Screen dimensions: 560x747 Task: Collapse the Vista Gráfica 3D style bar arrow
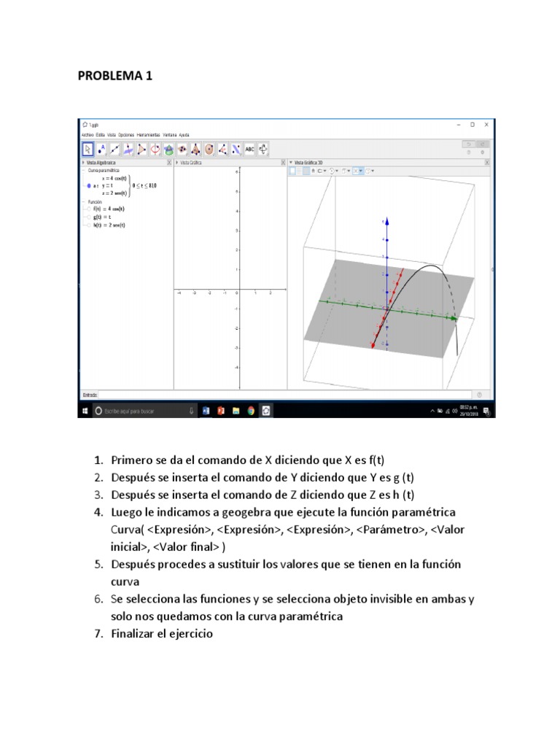[291, 163]
